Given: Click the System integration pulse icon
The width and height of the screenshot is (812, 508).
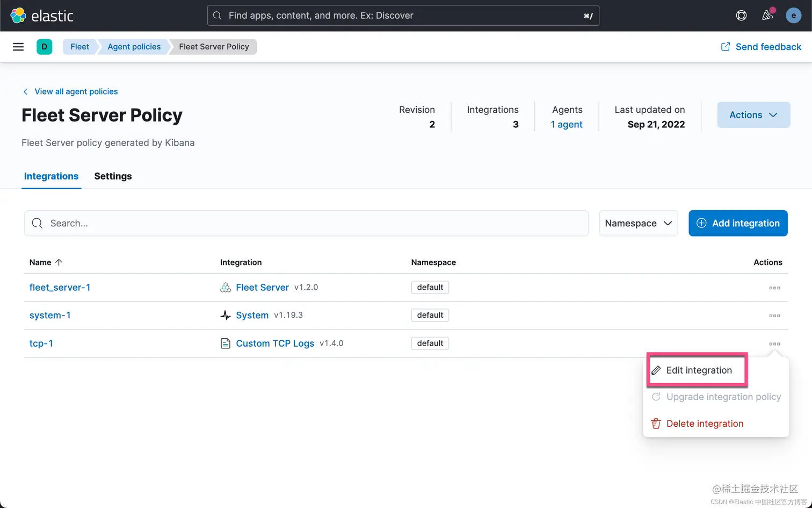Looking at the screenshot, I should pos(226,316).
